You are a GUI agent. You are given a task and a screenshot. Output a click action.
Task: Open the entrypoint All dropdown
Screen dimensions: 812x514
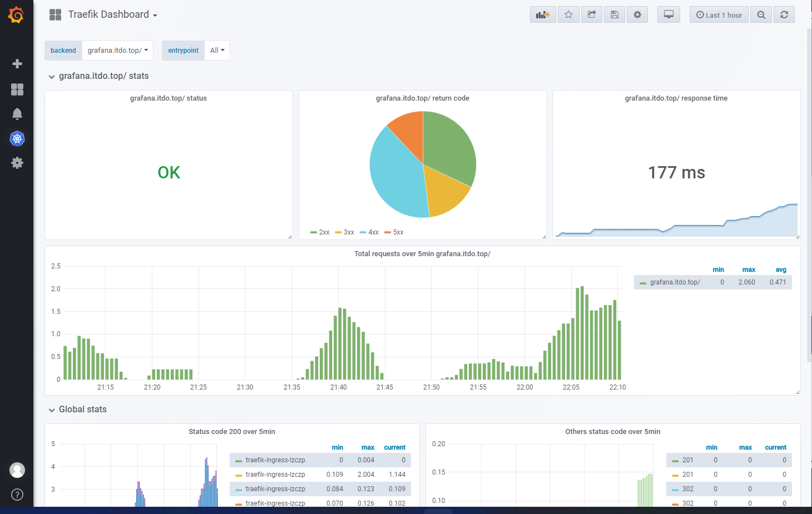[217, 51]
